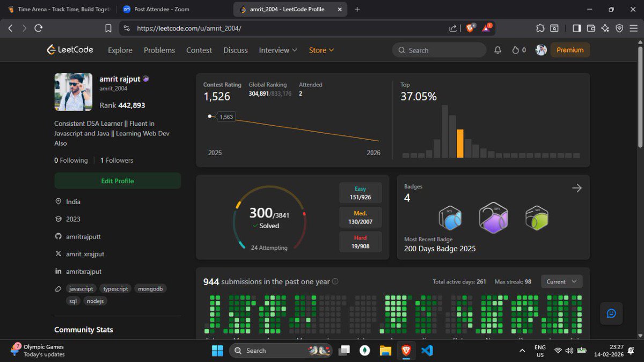
Task: Click the streak flame icon
Action: click(515, 50)
